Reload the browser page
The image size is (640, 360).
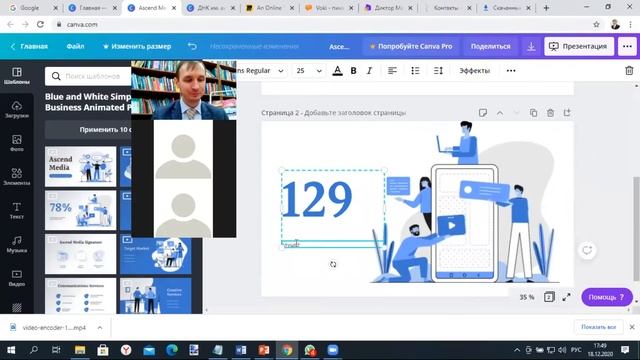pyautogui.click(x=40, y=24)
